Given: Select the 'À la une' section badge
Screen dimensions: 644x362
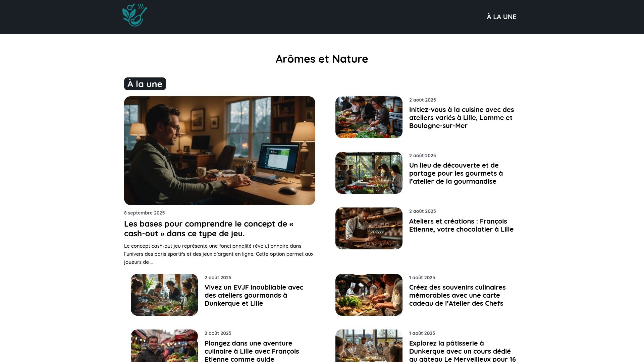Looking at the screenshot, I should click(145, 84).
